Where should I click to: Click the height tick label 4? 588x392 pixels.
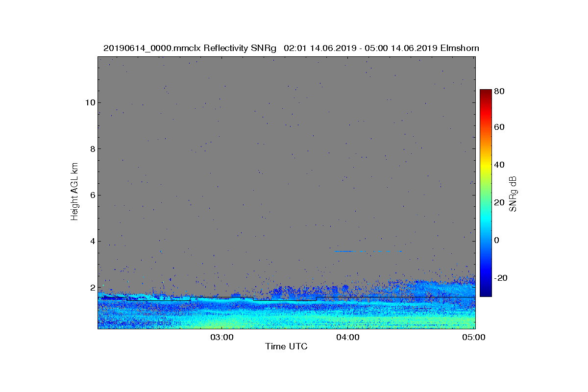(x=92, y=241)
